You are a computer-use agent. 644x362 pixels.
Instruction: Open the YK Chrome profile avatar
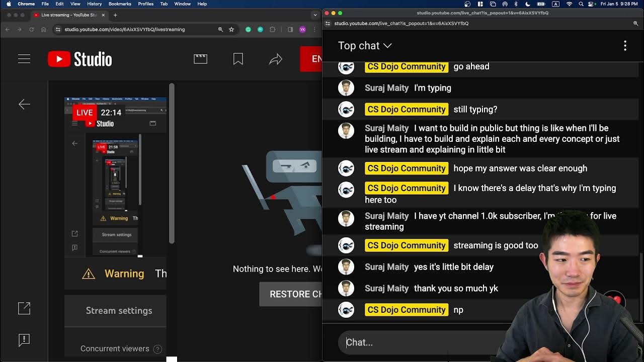(x=302, y=30)
